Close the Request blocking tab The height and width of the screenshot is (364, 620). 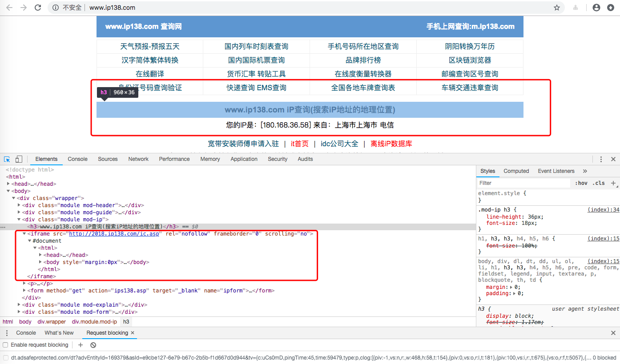pos(133,333)
